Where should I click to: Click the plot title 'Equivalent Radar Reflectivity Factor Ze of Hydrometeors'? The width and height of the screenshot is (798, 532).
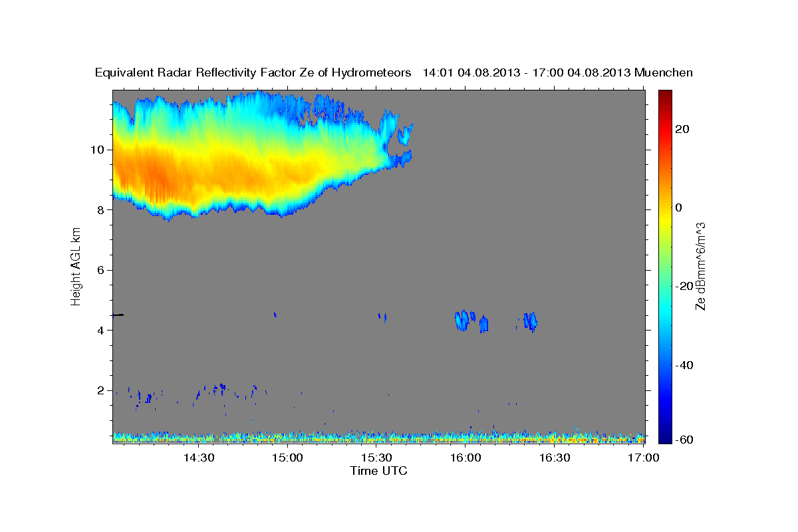(x=253, y=72)
